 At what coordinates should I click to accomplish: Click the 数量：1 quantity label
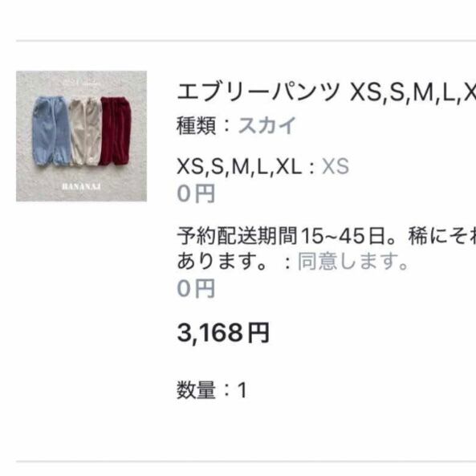pos(212,390)
